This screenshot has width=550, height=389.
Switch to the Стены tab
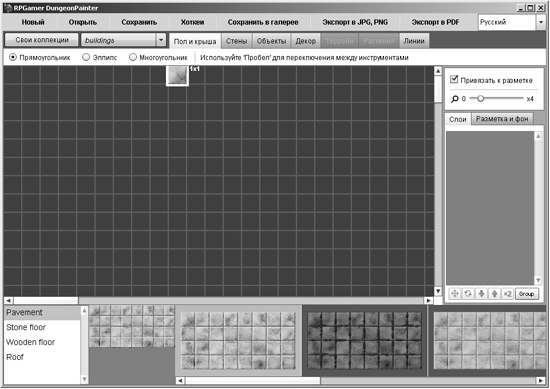click(x=236, y=41)
